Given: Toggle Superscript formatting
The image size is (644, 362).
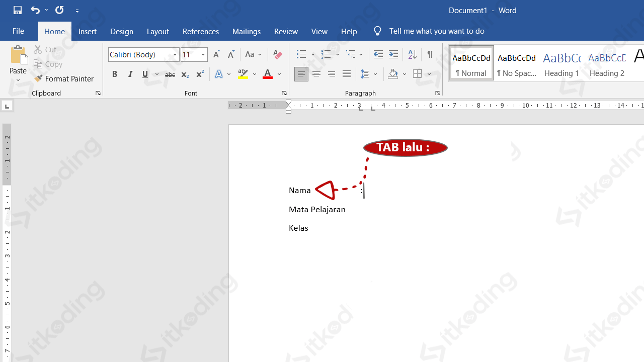Looking at the screenshot, I should tap(200, 74).
